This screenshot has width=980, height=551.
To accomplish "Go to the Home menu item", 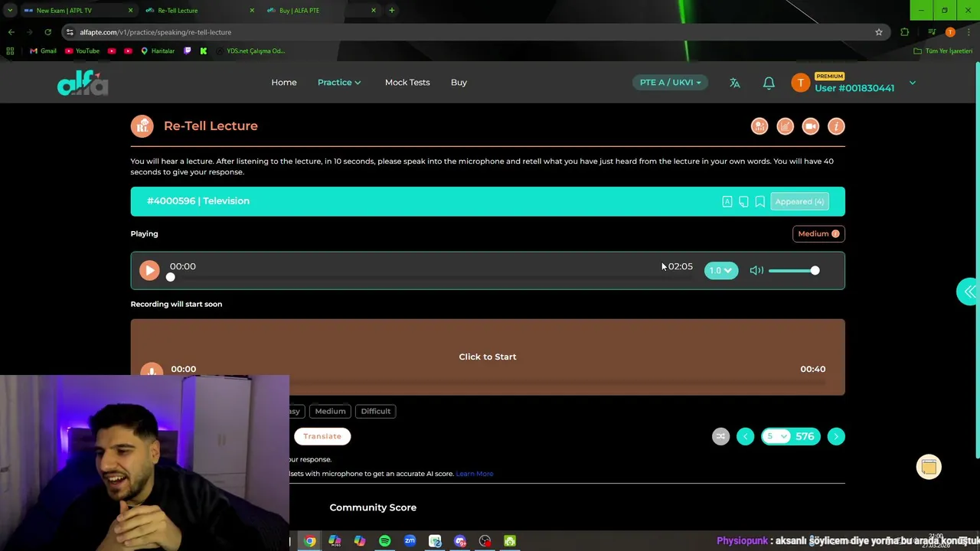I will (x=284, y=82).
